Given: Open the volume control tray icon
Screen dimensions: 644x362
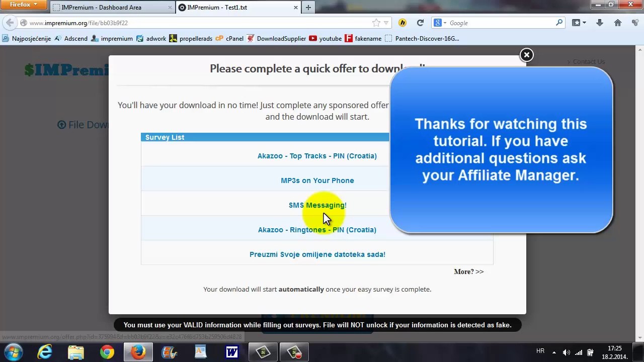Looking at the screenshot, I should tap(567, 352).
